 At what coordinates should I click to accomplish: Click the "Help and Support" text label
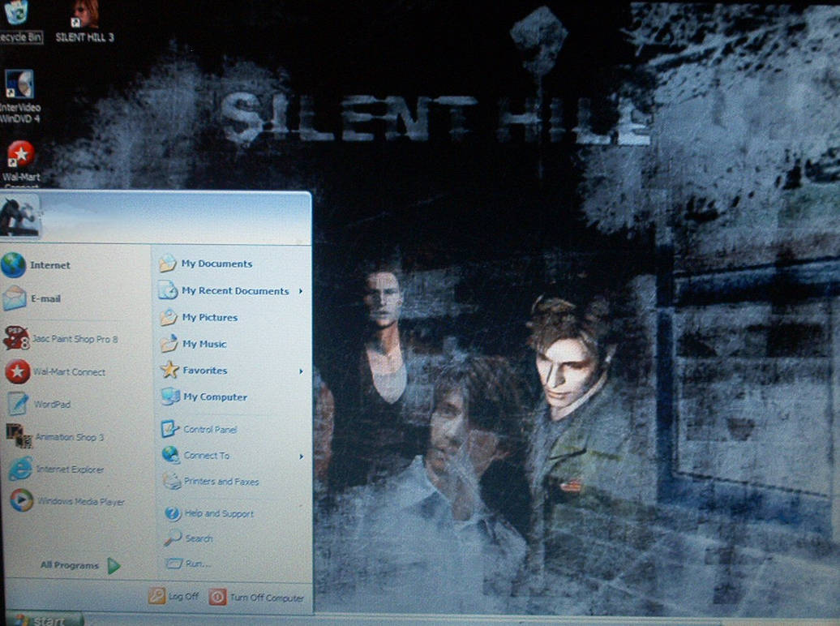click(x=219, y=513)
